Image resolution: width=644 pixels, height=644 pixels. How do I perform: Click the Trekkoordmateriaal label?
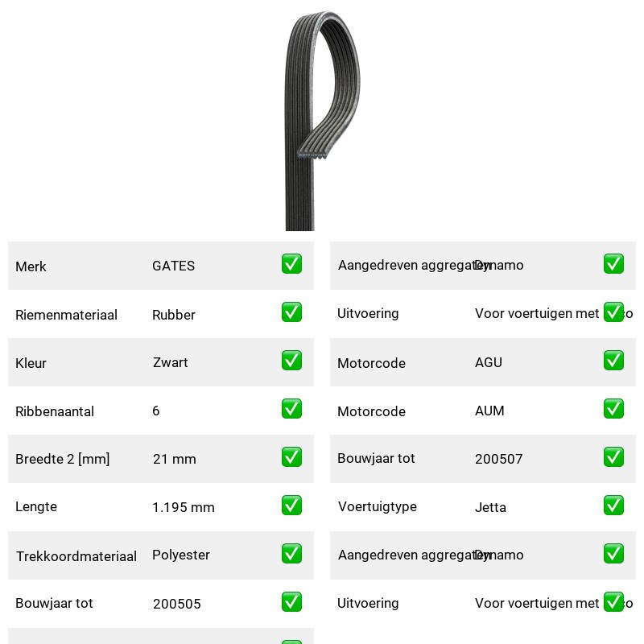pyautogui.click(x=76, y=556)
